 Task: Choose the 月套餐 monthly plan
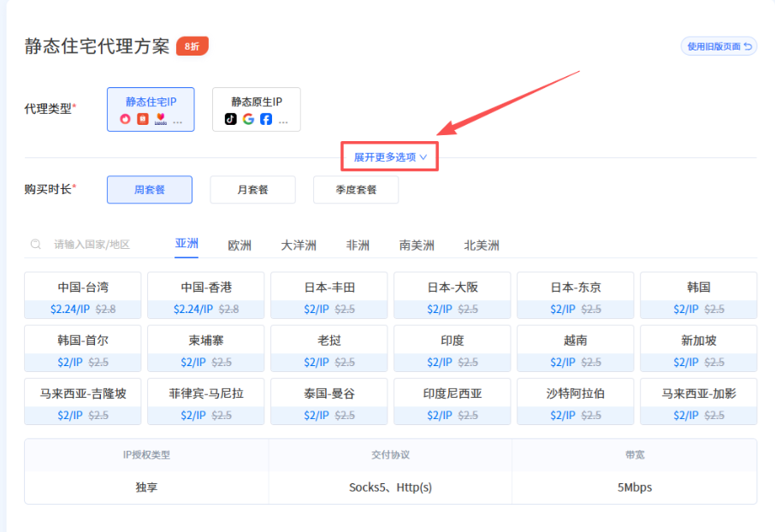click(x=252, y=189)
